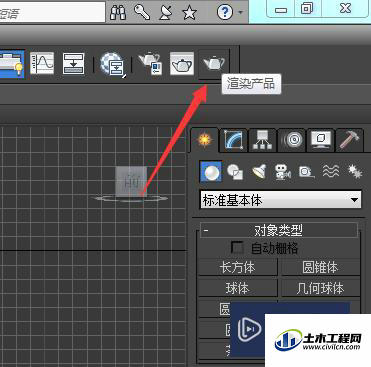Image resolution: width=371 pixels, height=367 pixels.
Task: Click the question mark help icon
Action: pos(225,12)
